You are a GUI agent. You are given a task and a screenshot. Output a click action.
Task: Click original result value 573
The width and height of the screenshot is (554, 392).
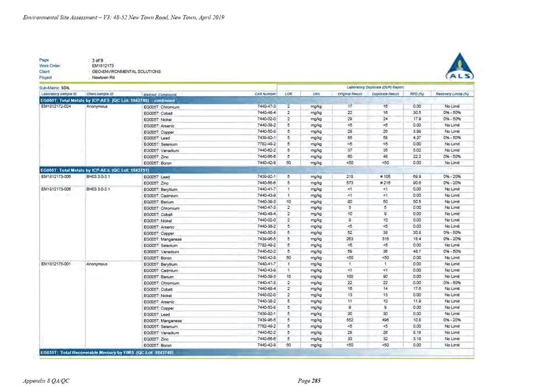click(350, 183)
